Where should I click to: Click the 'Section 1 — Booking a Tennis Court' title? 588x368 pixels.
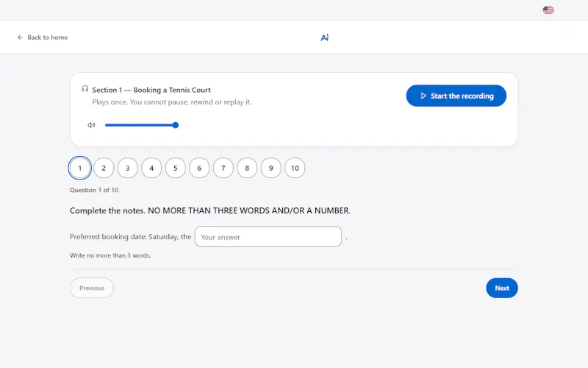(x=151, y=90)
